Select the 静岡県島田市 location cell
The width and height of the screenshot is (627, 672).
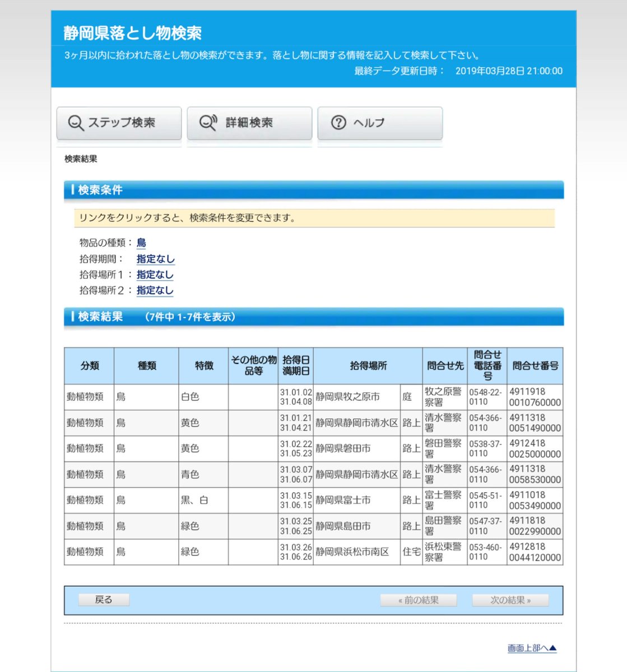[x=356, y=526]
